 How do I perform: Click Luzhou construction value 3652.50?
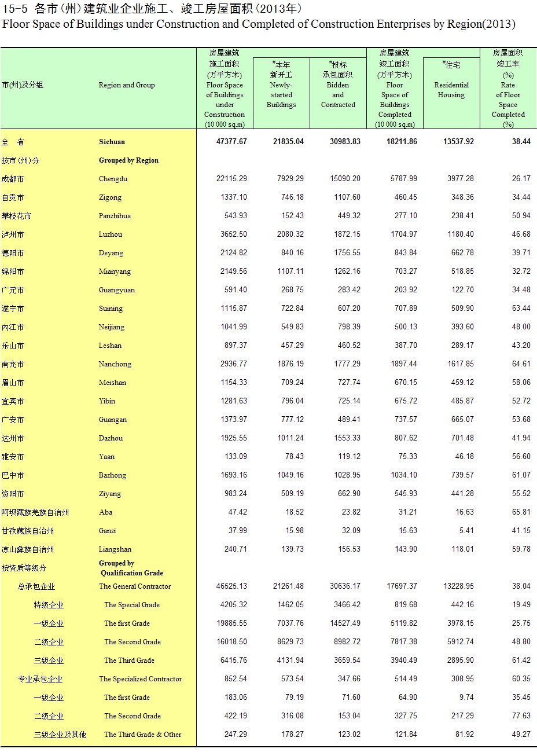pos(234,234)
